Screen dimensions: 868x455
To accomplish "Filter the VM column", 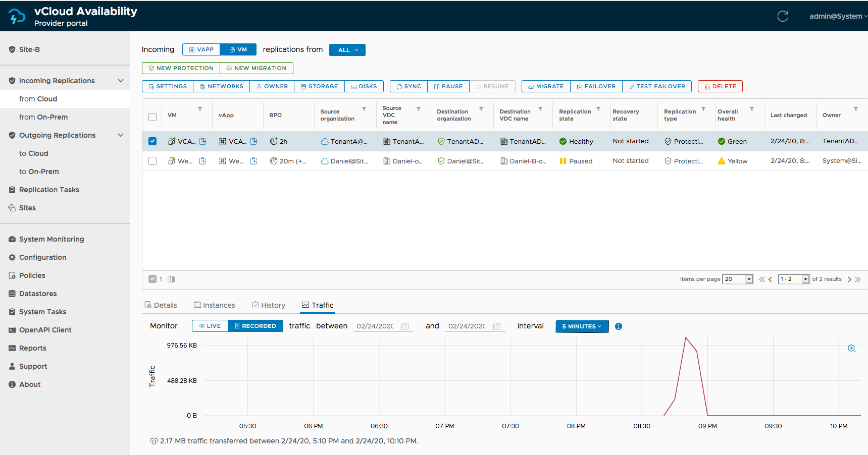I will coord(200,109).
